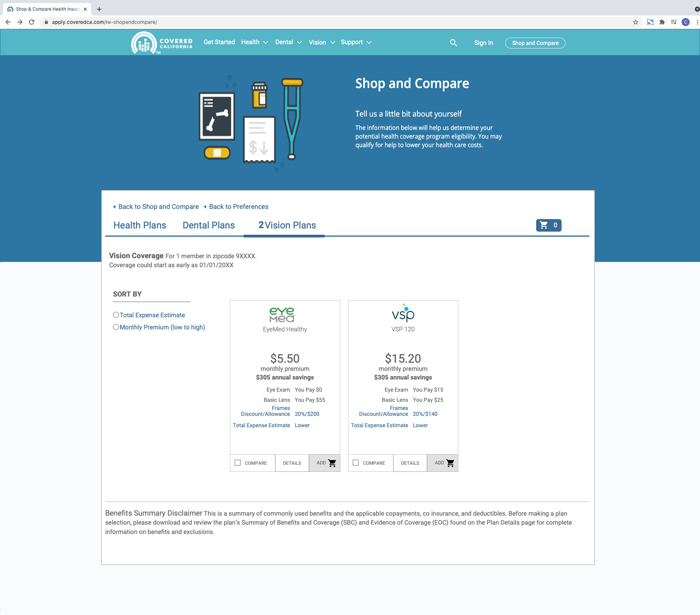Open browser extensions puzzle icon
The image size is (700, 615).
[662, 22]
